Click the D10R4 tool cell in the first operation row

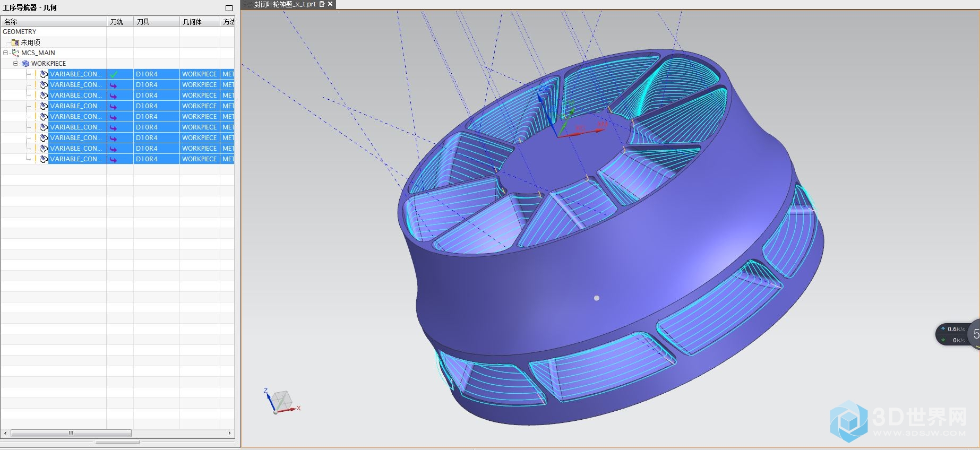pyautogui.click(x=156, y=74)
